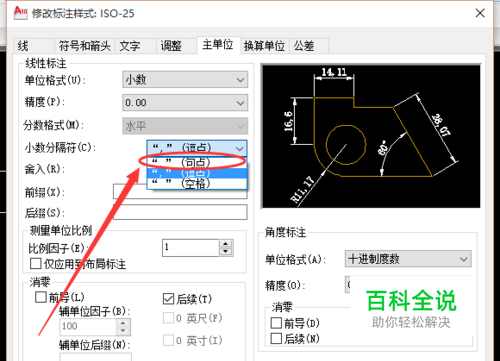
Task: Expand the 单位格式(U) dropdown
Action: coord(185,80)
